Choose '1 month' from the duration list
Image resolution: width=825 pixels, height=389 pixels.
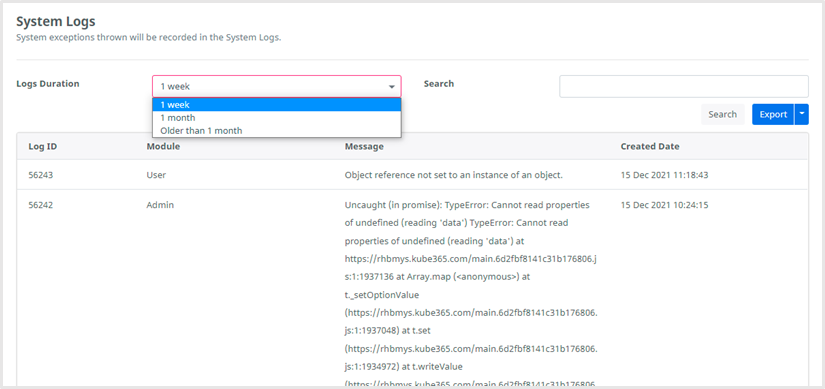277,117
